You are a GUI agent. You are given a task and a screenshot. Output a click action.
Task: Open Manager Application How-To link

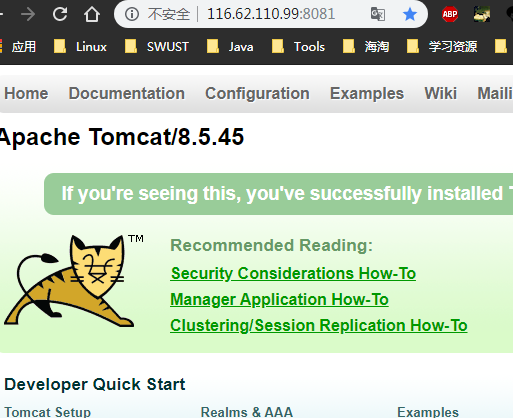279,299
